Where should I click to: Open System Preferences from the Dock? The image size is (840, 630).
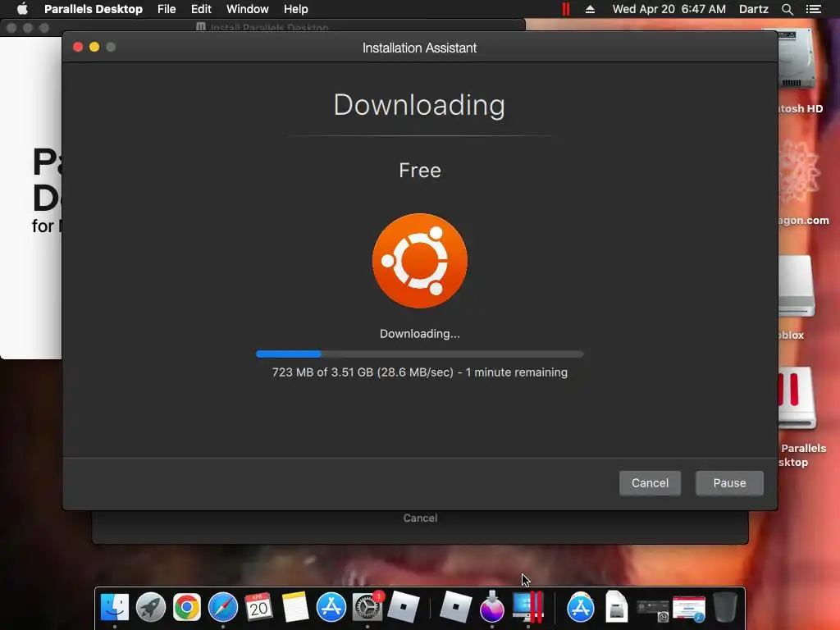[367, 608]
